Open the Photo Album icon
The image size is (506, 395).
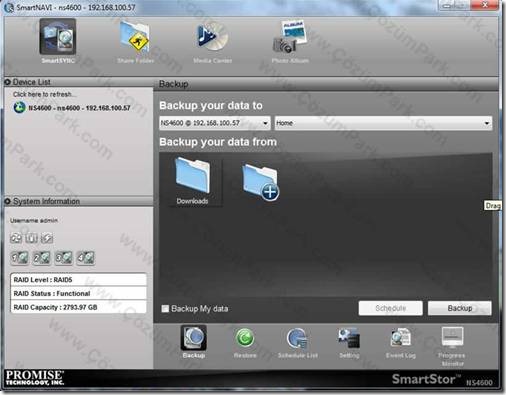coord(290,37)
